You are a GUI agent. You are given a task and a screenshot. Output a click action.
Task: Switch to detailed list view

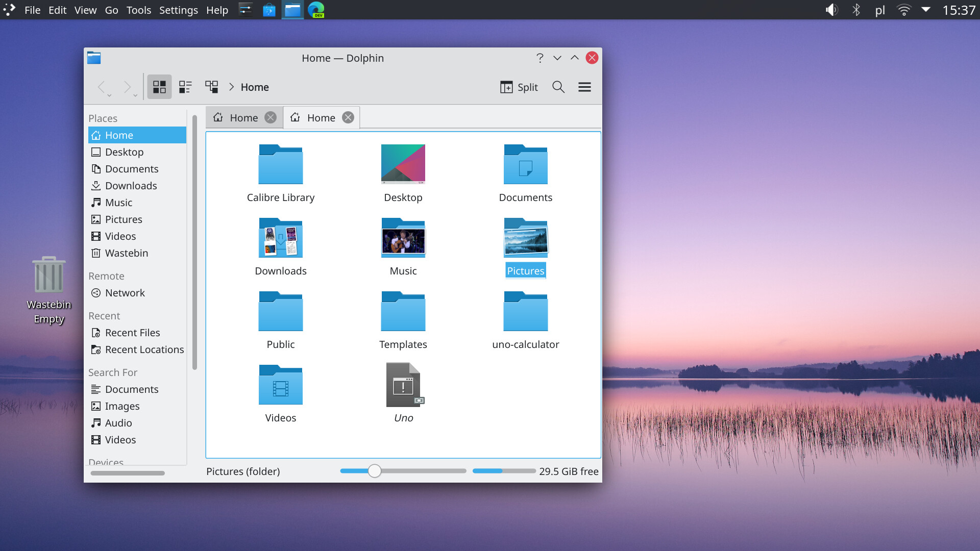185,86
